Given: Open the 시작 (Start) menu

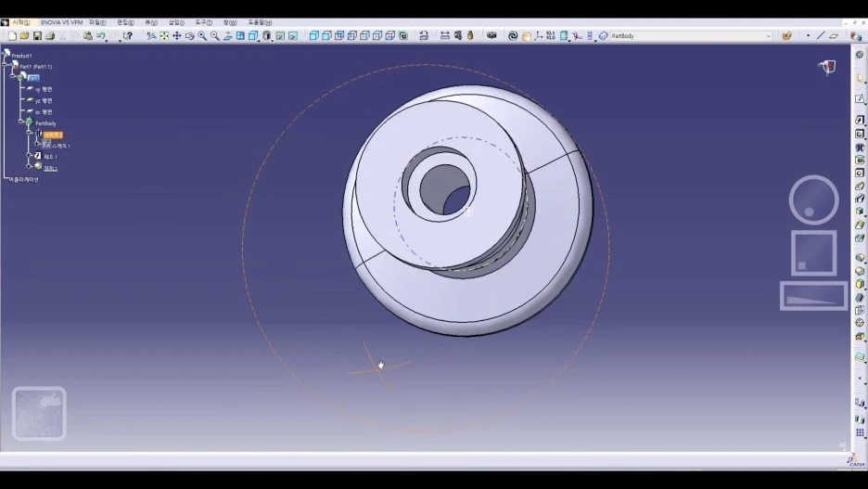Looking at the screenshot, I should click(x=21, y=22).
